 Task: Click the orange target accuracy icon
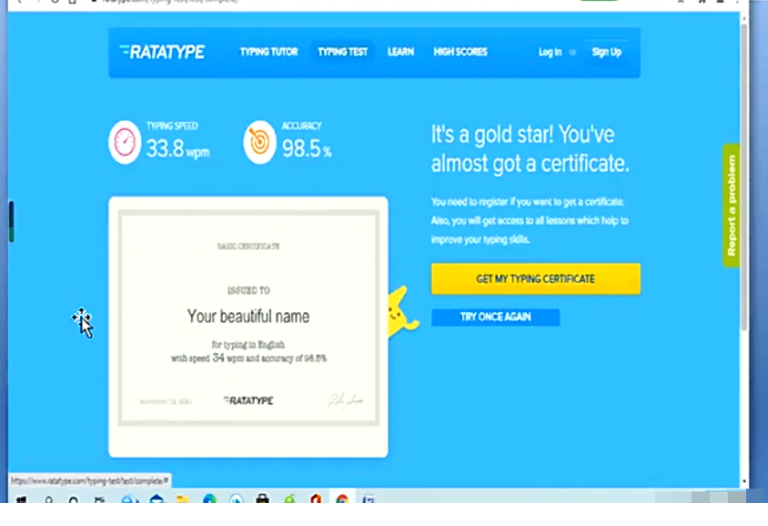(260, 142)
